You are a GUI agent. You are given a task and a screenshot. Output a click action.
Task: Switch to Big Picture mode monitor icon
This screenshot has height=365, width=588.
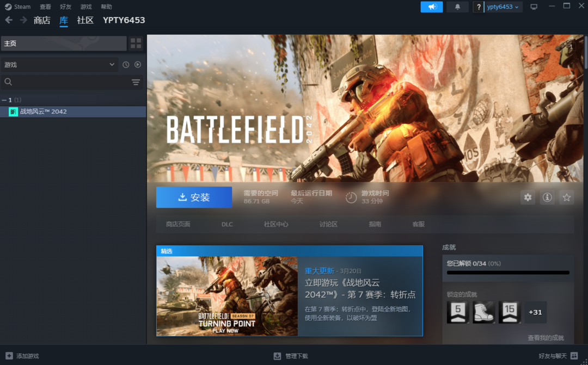pos(534,7)
